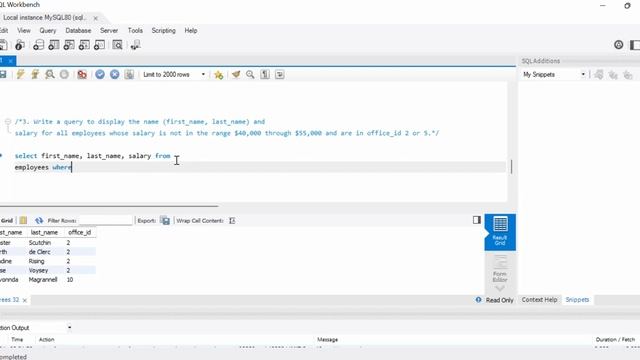Click Create new view icon
The height and width of the screenshot is (360, 640).
69,45
